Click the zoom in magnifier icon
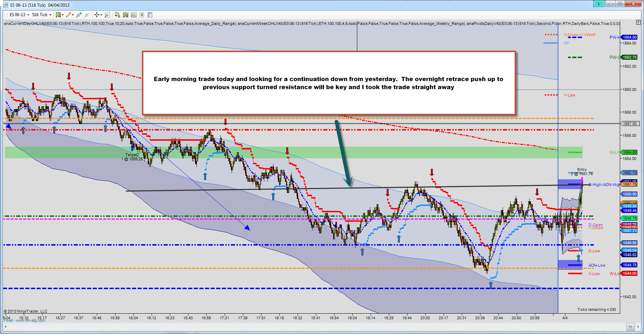 79,15
